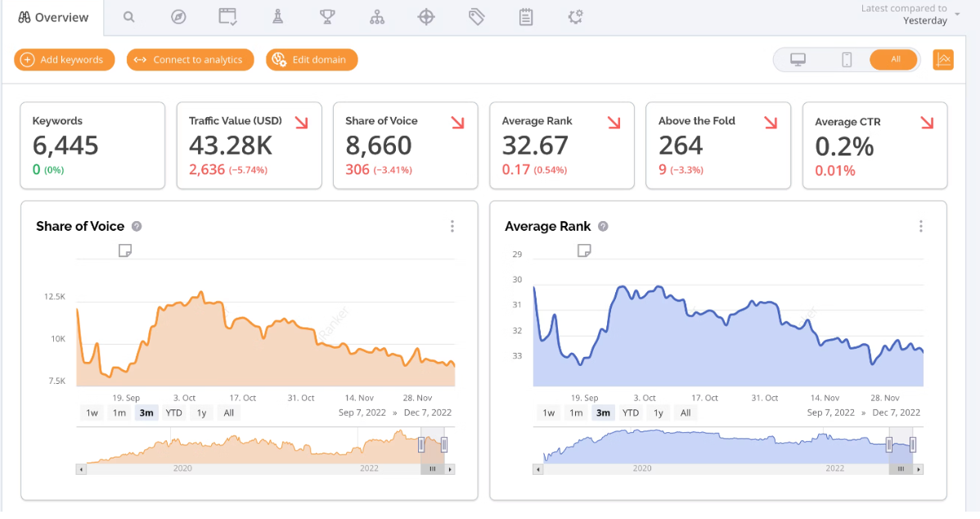Click Average Rank chart help icon

click(603, 227)
